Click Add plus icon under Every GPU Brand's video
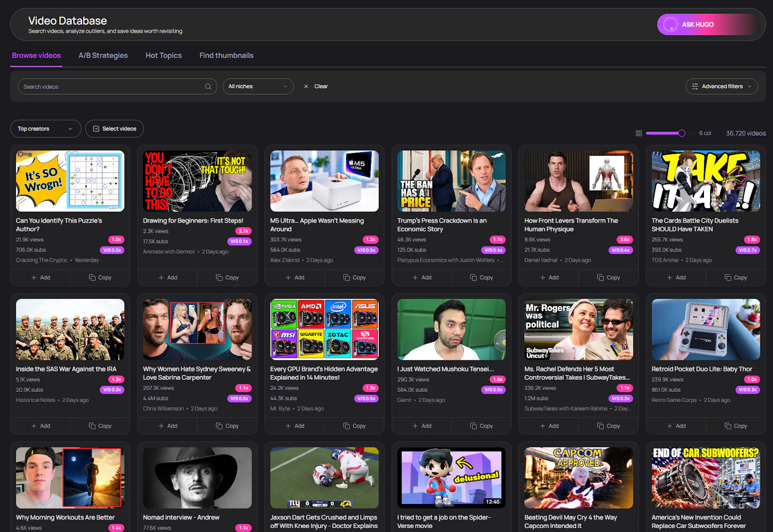This screenshot has width=773, height=532. pos(288,426)
